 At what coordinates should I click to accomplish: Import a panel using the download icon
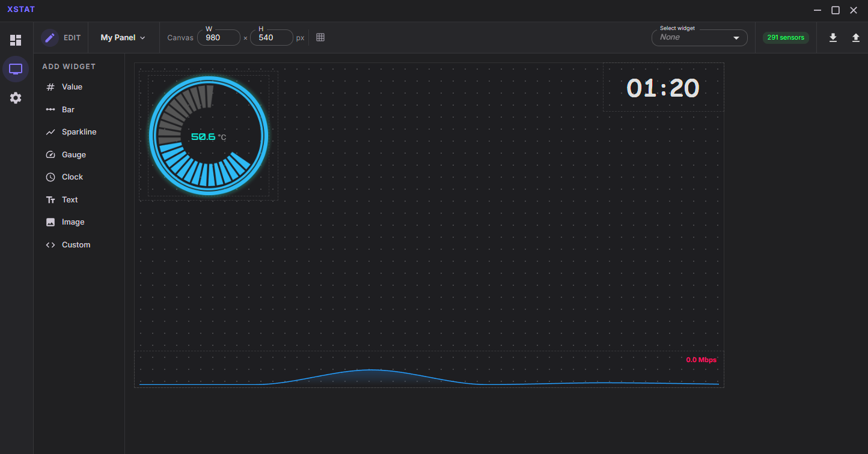[x=833, y=37]
